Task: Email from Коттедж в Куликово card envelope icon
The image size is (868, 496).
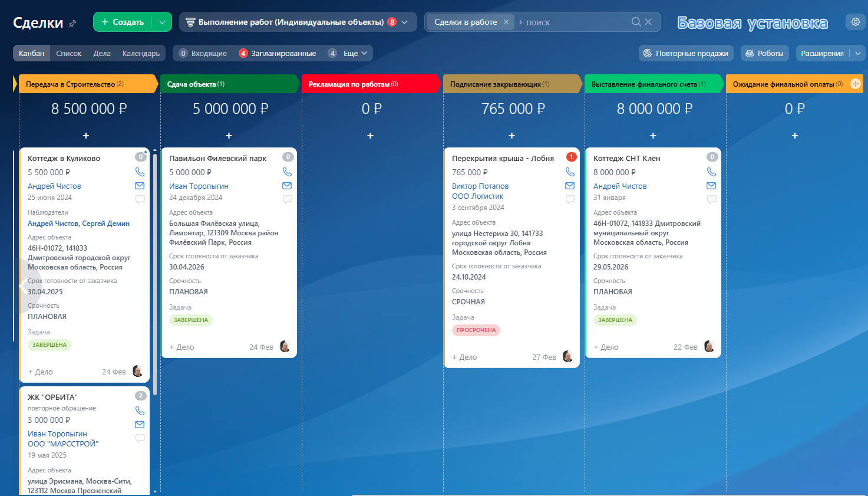Action: 140,186
